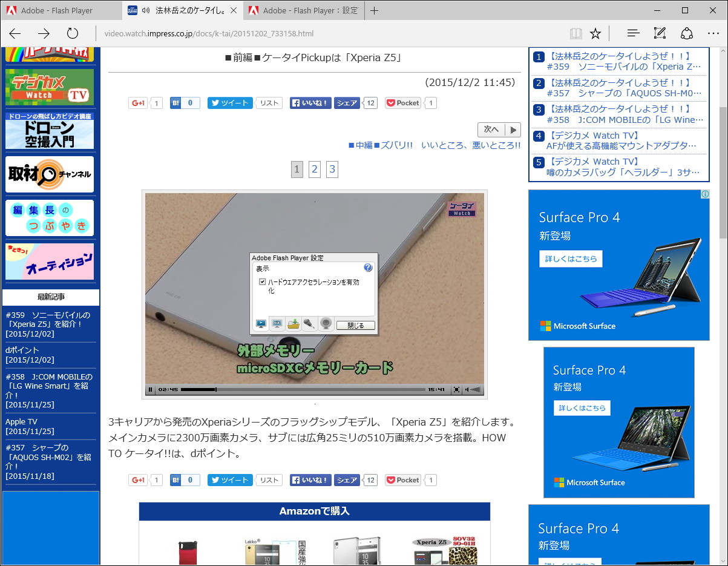This screenshot has width=728, height=566.
Task: Open the privacy panel in Flash Player settings
Action: click(277, 324)
